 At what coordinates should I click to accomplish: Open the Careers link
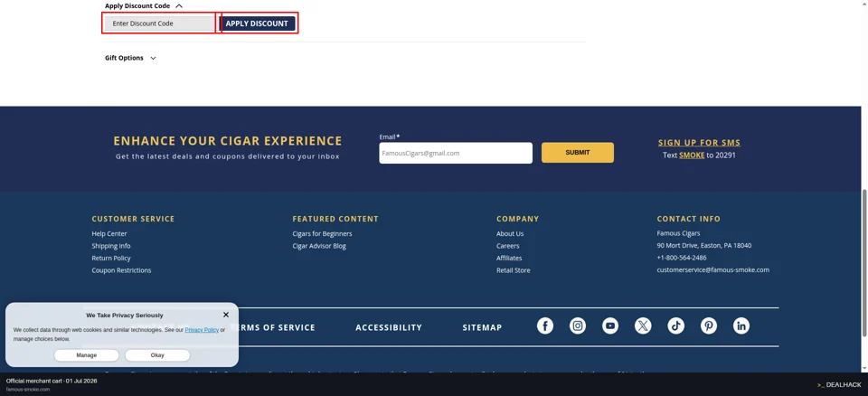(x=507, y=246)
